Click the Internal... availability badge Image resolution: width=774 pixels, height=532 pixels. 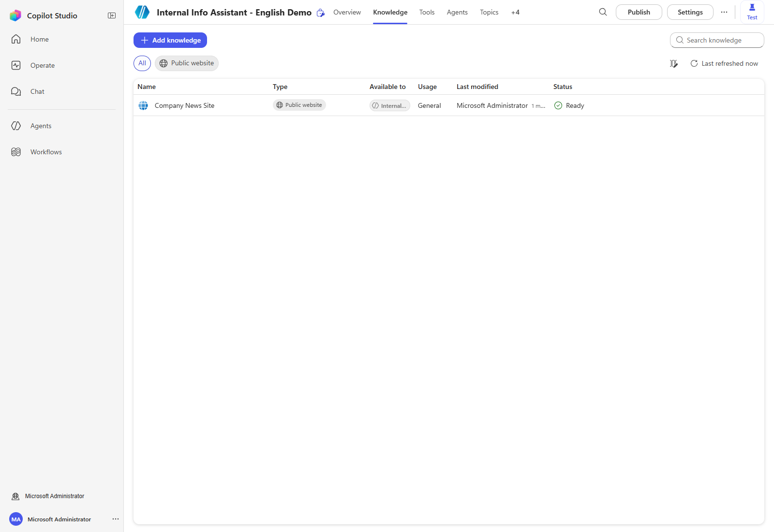tap(390, 105)
